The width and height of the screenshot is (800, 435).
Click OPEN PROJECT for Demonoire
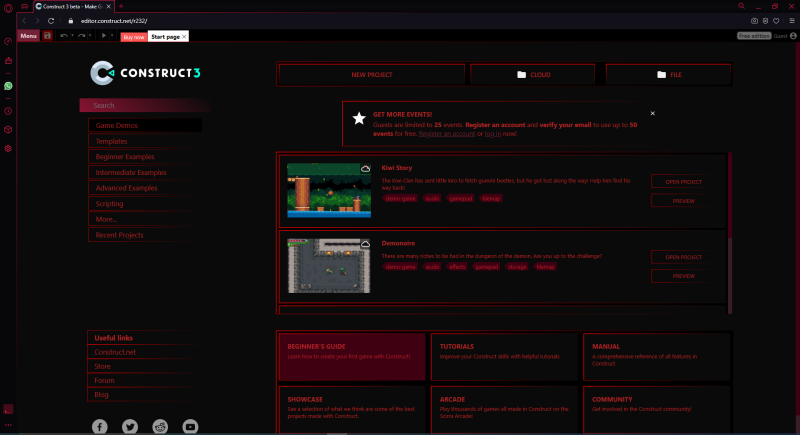(683, 257)
